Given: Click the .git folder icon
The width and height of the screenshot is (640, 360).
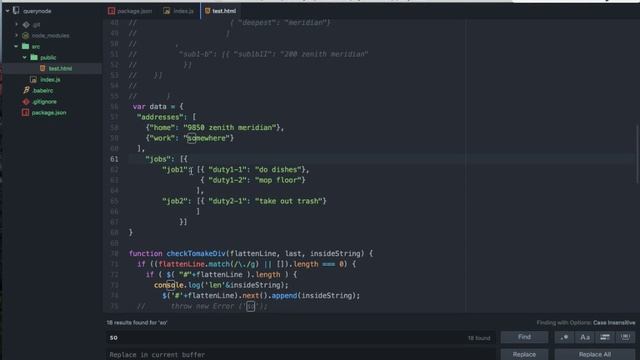Looking at the screenshot, I should pos(26,24).
